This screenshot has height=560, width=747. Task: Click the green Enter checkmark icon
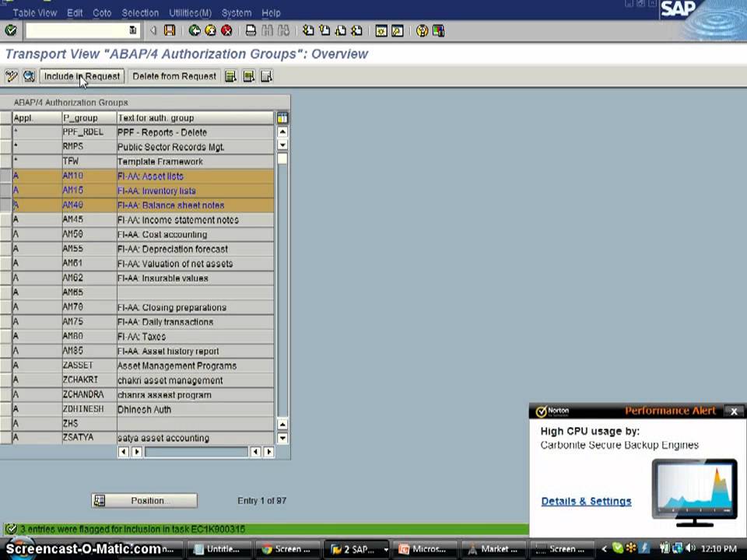(10, 31)
